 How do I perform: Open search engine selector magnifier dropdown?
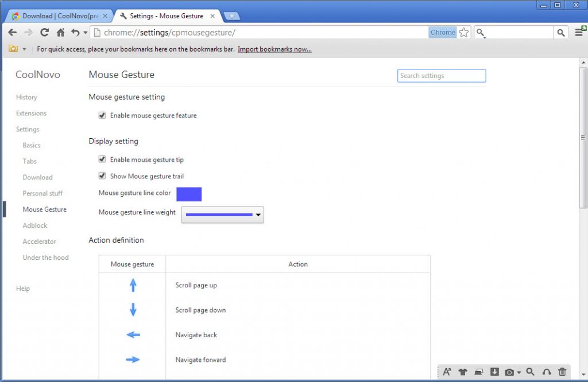pyautogui.click(x=481, y=33)
